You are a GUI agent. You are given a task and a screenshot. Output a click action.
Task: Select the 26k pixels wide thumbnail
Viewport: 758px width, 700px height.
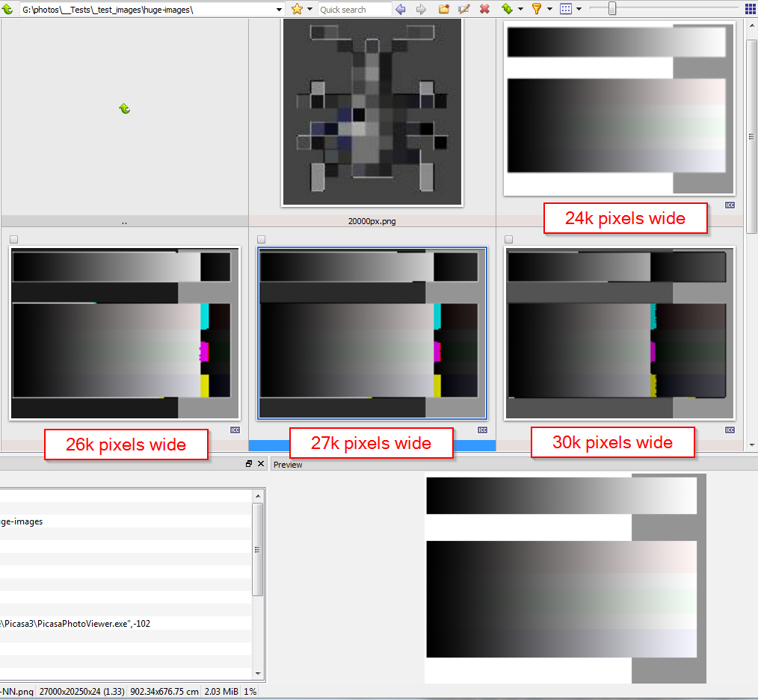tap(125, 333)
